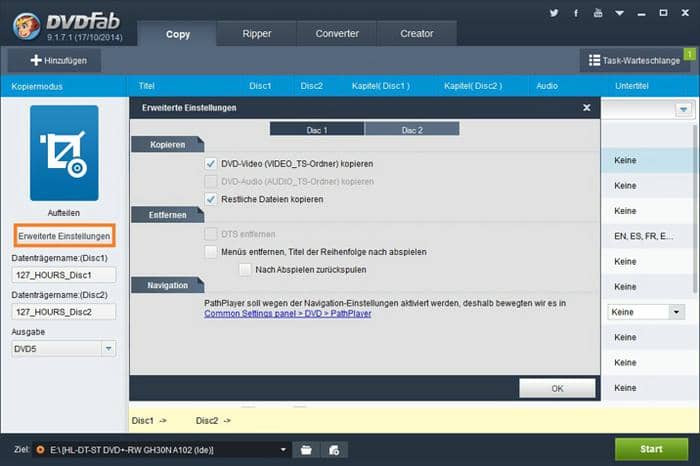Viewport: 700px width, 466px height.
Task: Open Common Settings panel PathPlayer link
Action: tap(288, 313)
